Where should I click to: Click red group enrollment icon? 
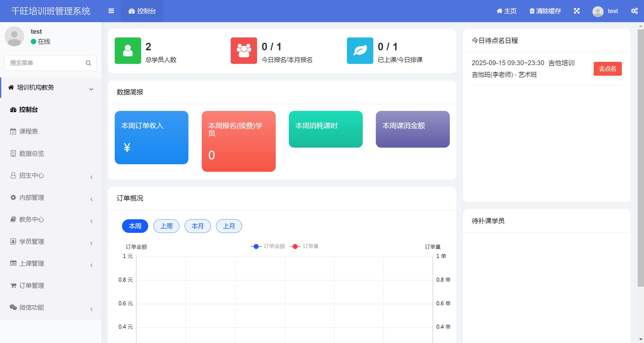[244, 51]
